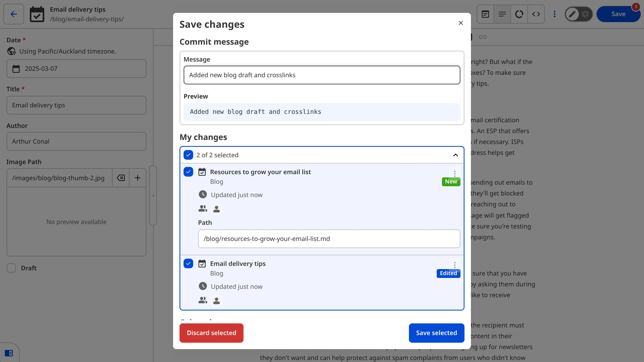The height and width of the screenshot is (362, 644).
Task: Click the commit preview text box
Action: click(x=322, y=112)
